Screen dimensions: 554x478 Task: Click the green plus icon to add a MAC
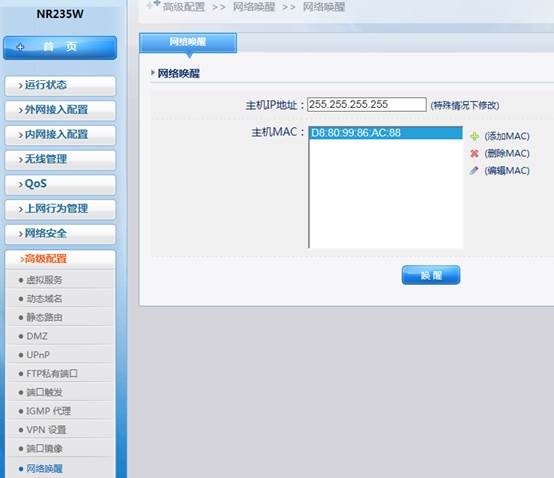click(474, 136)
